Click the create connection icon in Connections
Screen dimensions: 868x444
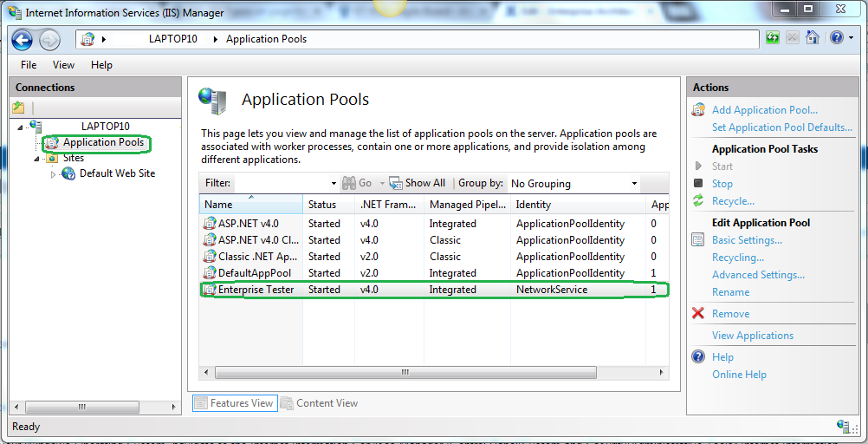click(x=18, y=108)
